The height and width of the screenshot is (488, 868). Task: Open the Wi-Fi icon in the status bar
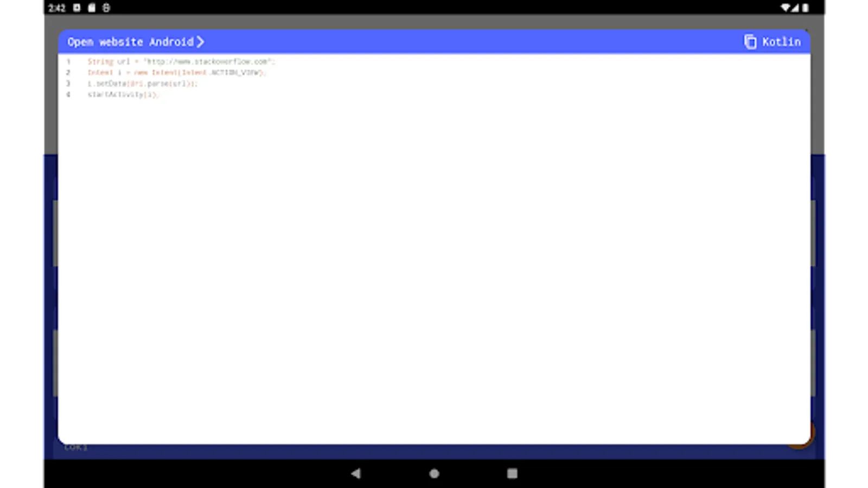point(786,8)
